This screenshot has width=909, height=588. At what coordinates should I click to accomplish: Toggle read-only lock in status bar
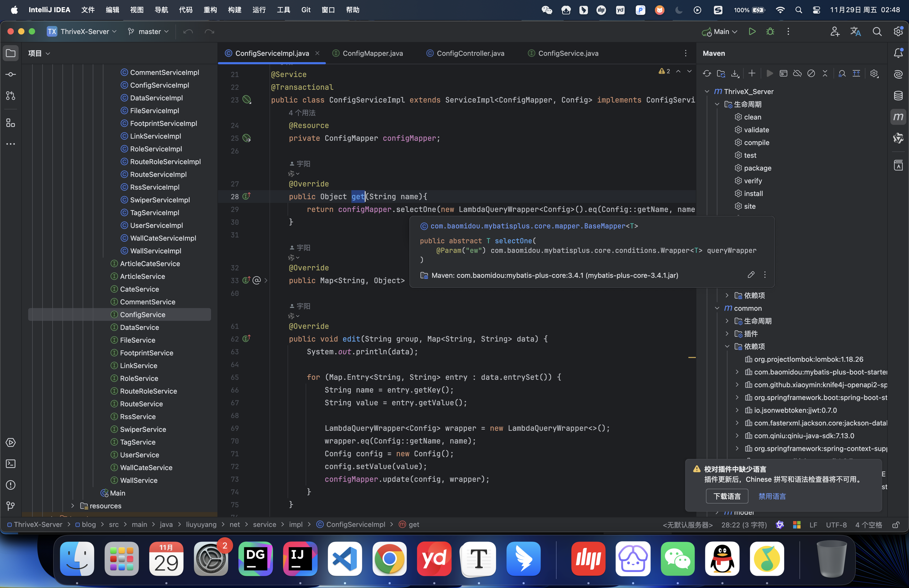[x=896, y=525]
